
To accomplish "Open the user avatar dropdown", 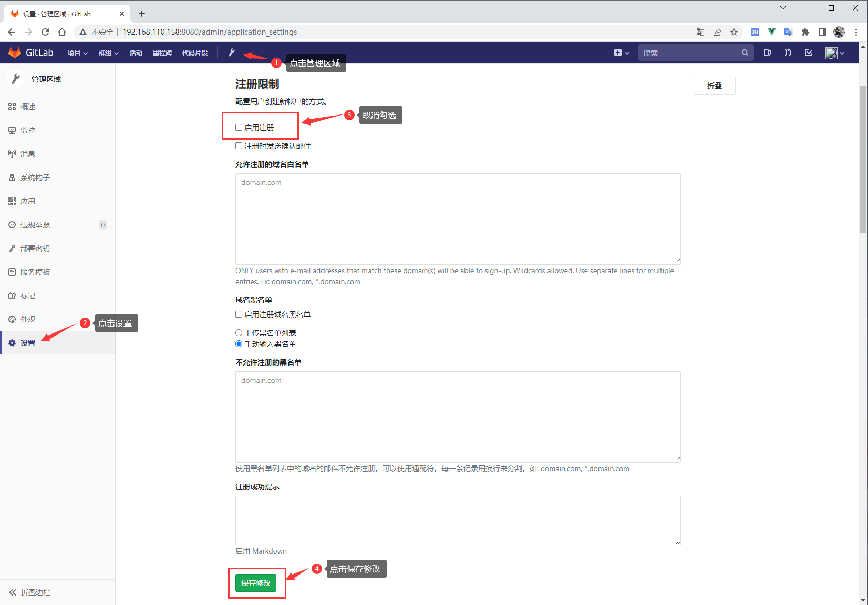I will [834, 53].
